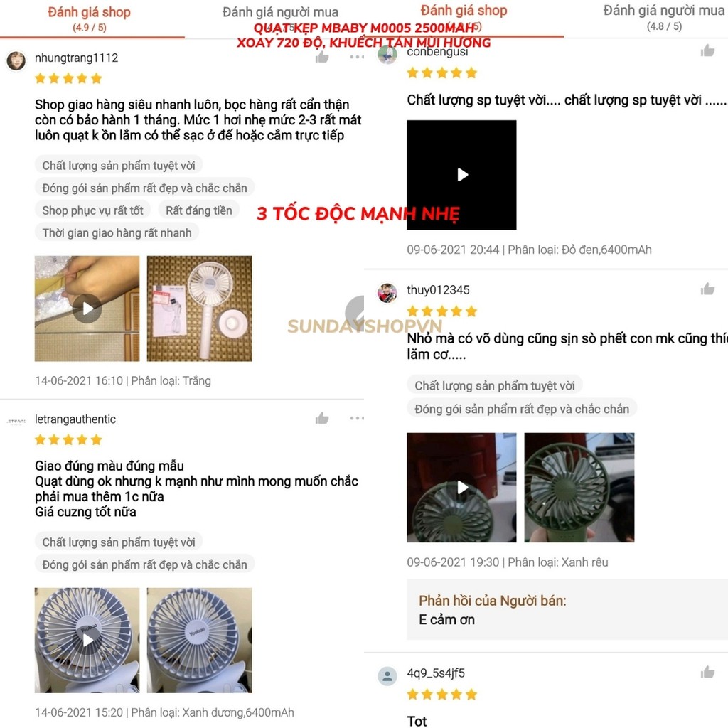
Task: Like 4q9_5s4jf5's review with thumbs-up icon
Action: click(707, 672)
